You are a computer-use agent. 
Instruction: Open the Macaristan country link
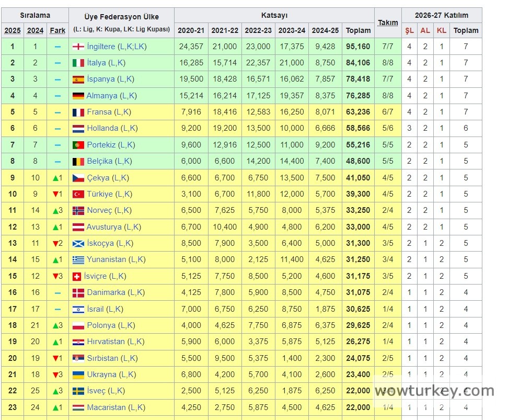tap(106, 407)
